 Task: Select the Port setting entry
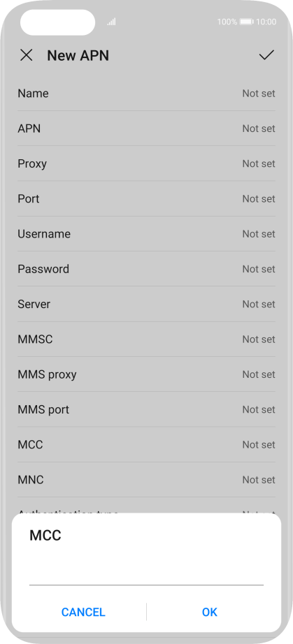click(146, 199)
